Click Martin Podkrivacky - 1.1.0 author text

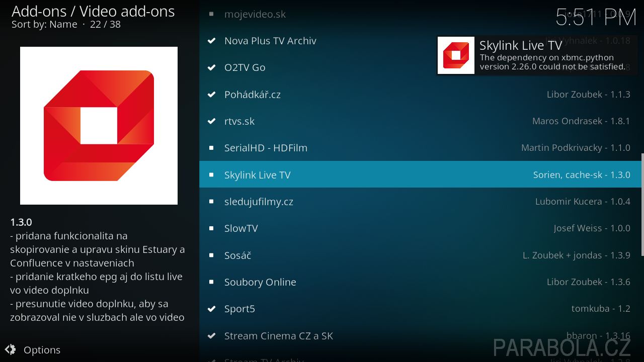pos(576,148)
